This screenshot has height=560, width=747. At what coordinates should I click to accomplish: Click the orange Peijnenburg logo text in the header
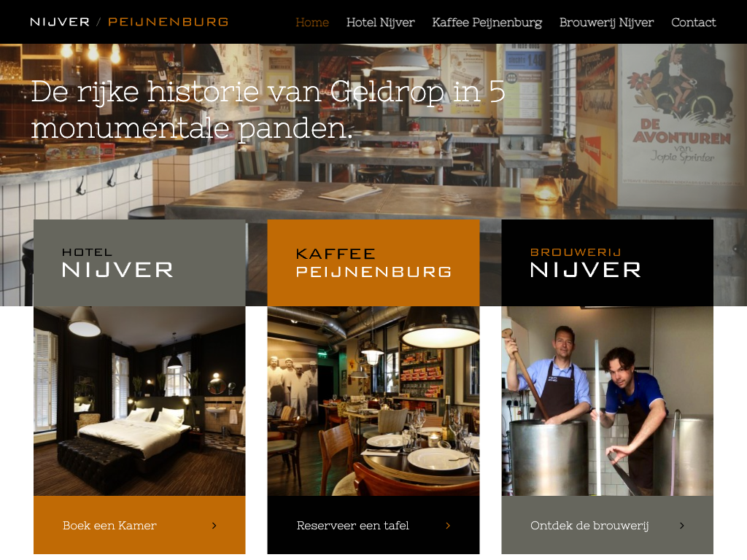(169, 22)
